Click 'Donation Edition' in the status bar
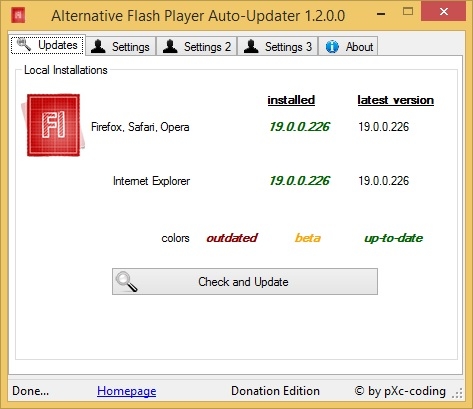Image resolution: width=473 pixels, height=409 pixels. click(275, 391)
